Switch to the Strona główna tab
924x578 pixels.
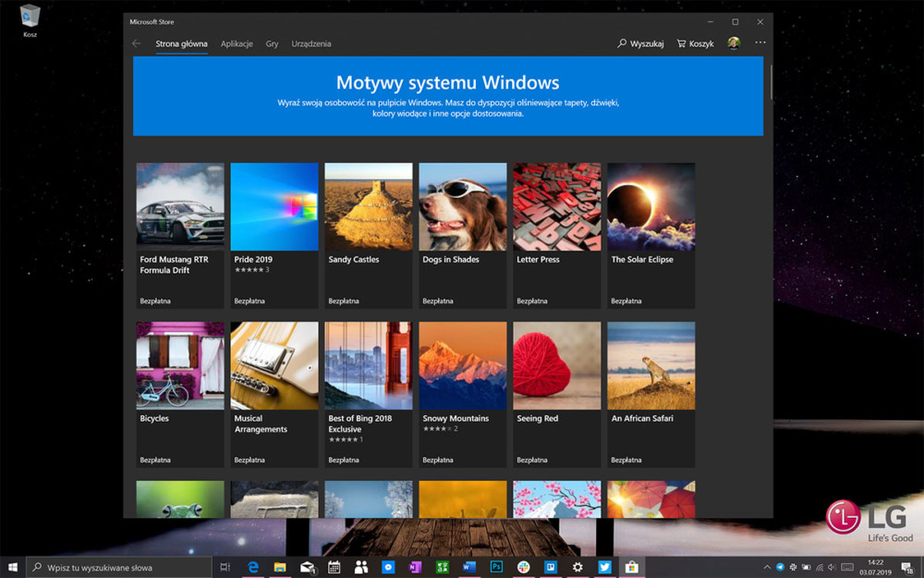coord(181,43)
